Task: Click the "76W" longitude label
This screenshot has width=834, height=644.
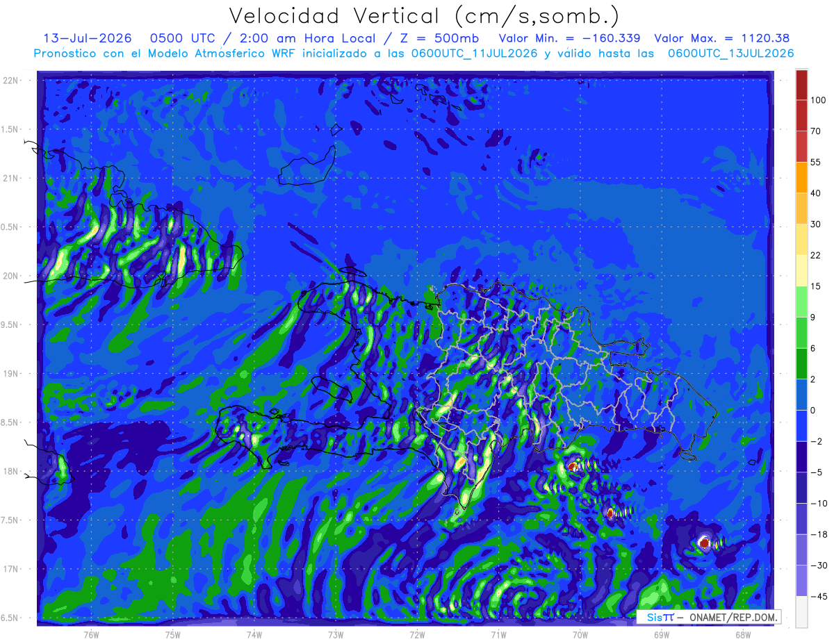Action: point(92,635)
